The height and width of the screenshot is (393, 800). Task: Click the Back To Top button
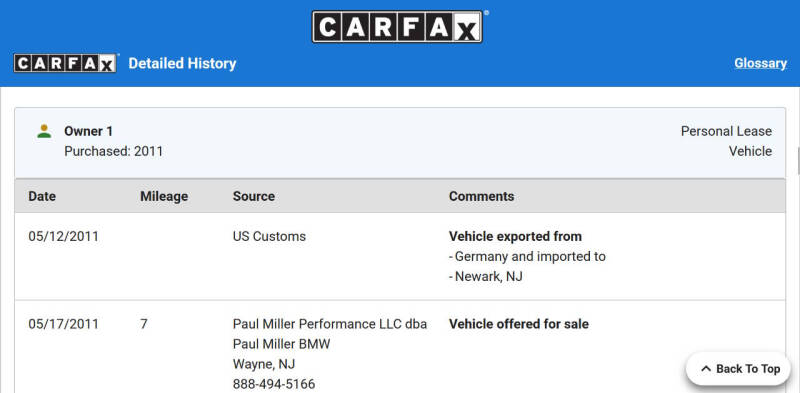pos(738,369)
